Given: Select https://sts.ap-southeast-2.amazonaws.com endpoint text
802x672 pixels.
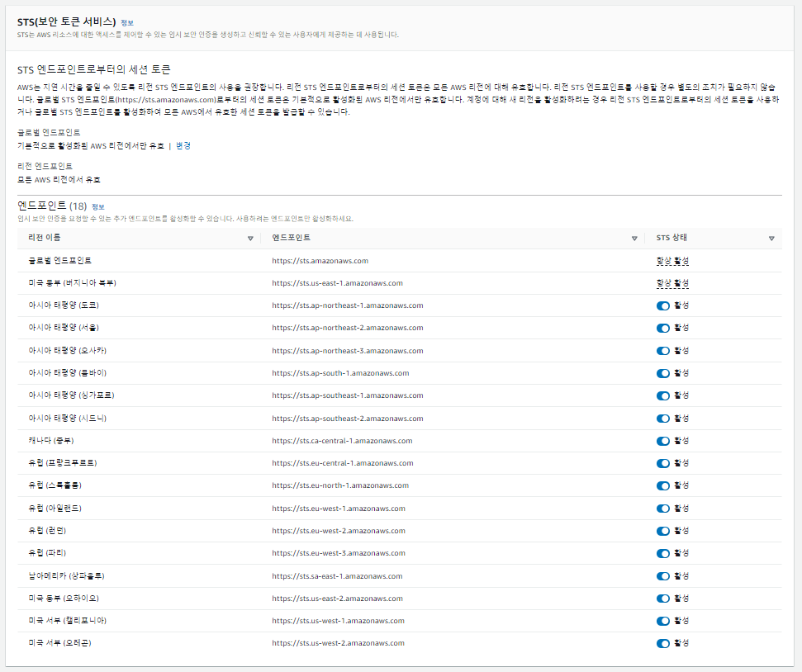Looking at the screenshot, I should click(x=348, y=419).
